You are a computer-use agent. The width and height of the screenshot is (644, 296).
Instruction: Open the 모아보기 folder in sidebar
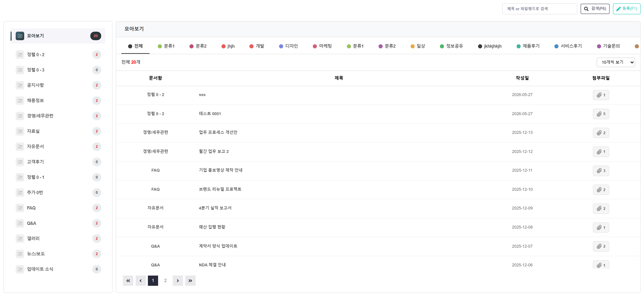tap(58, 36)
